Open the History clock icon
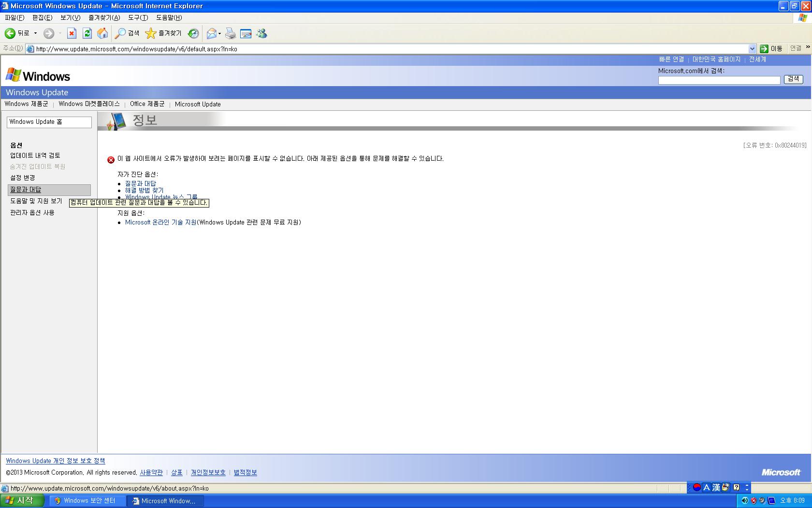 coord(193,33)
